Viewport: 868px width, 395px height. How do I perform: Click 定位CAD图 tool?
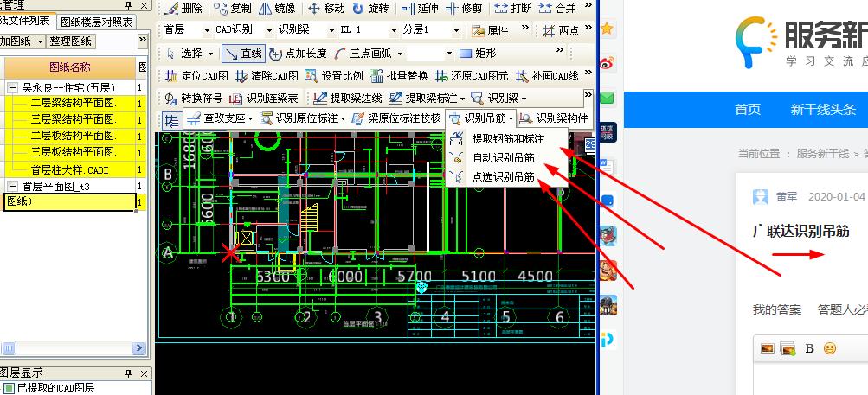(196, 76)
